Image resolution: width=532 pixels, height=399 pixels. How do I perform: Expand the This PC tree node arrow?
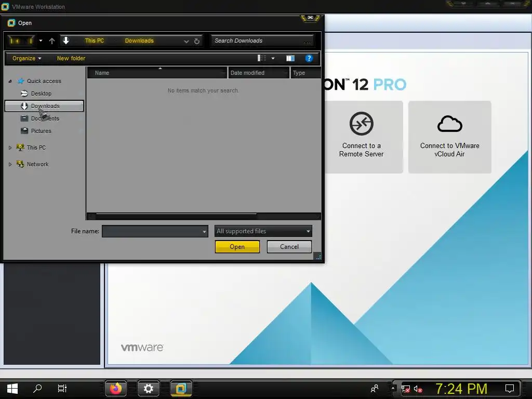(10, 148)
